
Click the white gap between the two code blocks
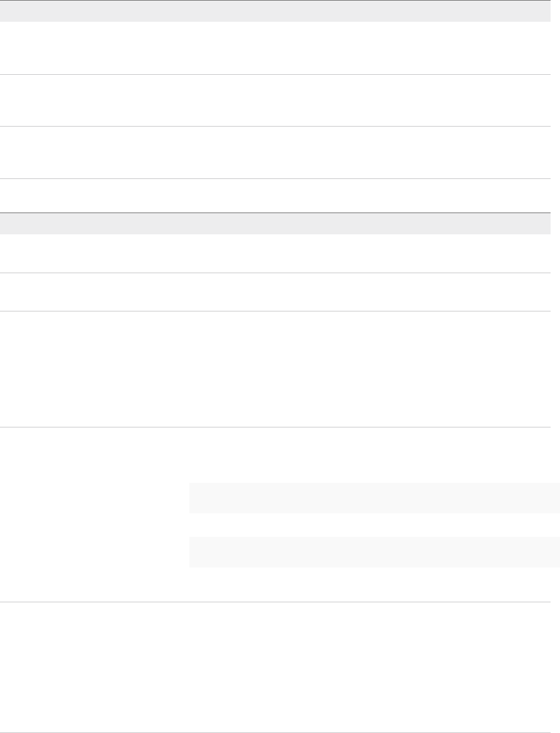[x=374, y=525]
